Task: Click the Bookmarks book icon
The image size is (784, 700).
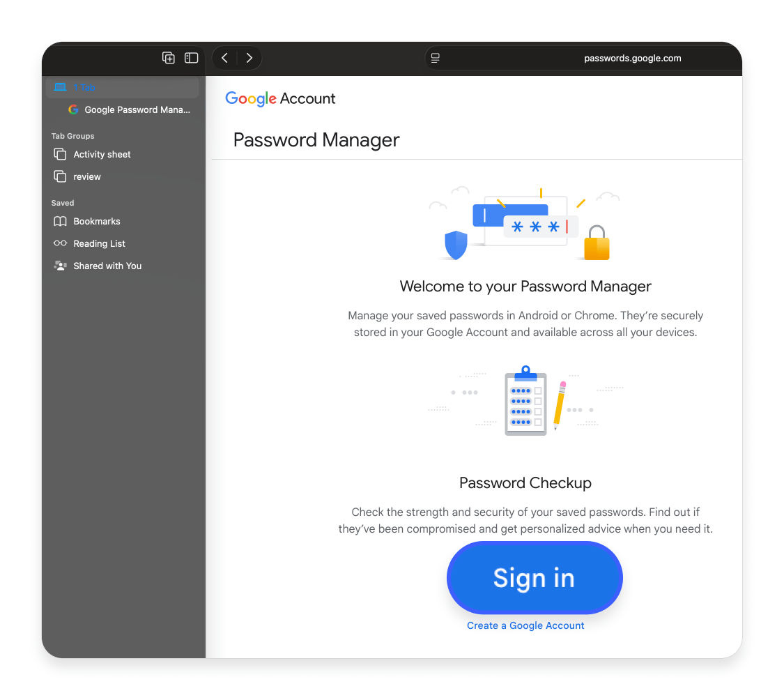Action: click(59, 221)
